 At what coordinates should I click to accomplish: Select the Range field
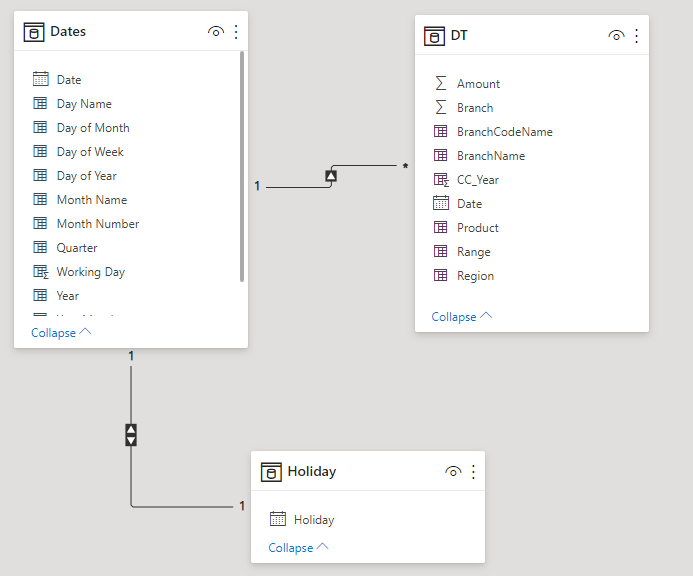[474, 252]
